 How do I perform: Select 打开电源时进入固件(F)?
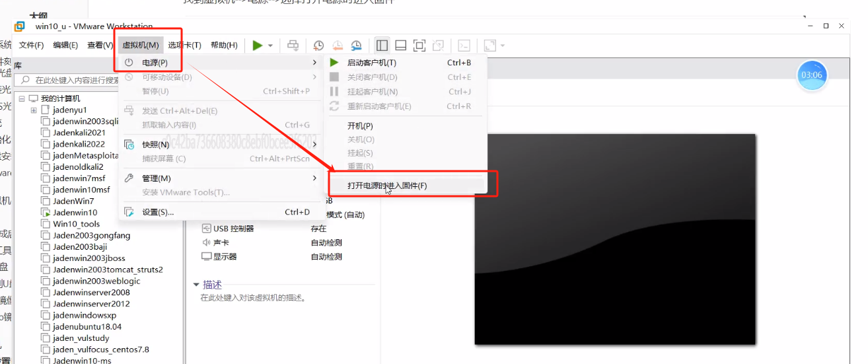406,186
